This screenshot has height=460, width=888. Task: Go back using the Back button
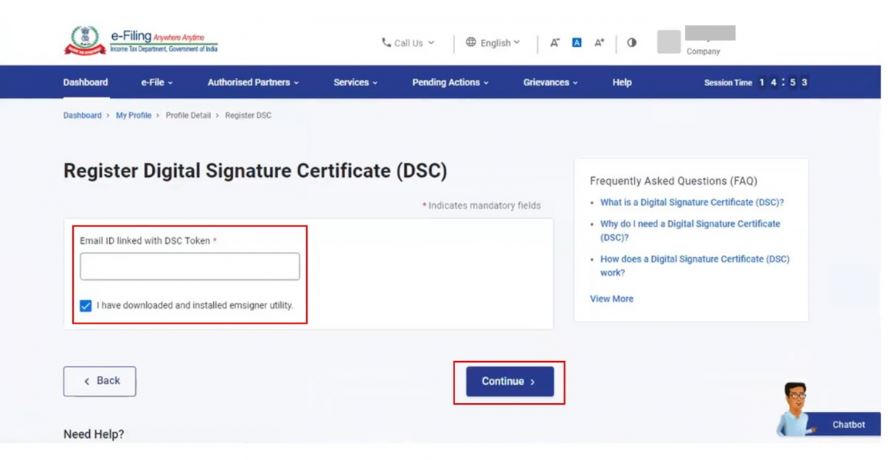click(100, 381)
